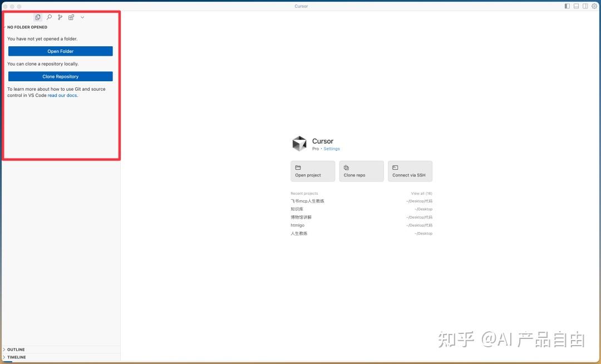
Task: Expand the additional views chevron
Action: click(x=82, y=17)
